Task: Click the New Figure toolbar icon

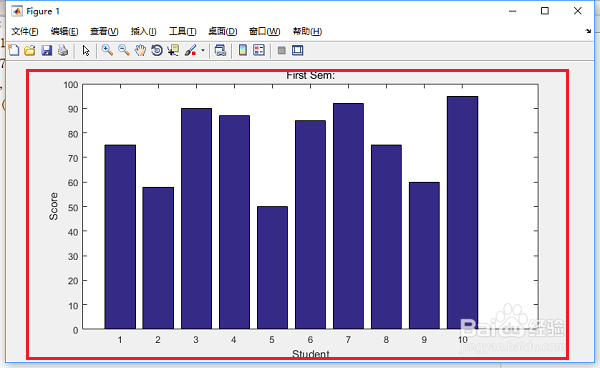Action: [13, 50]
